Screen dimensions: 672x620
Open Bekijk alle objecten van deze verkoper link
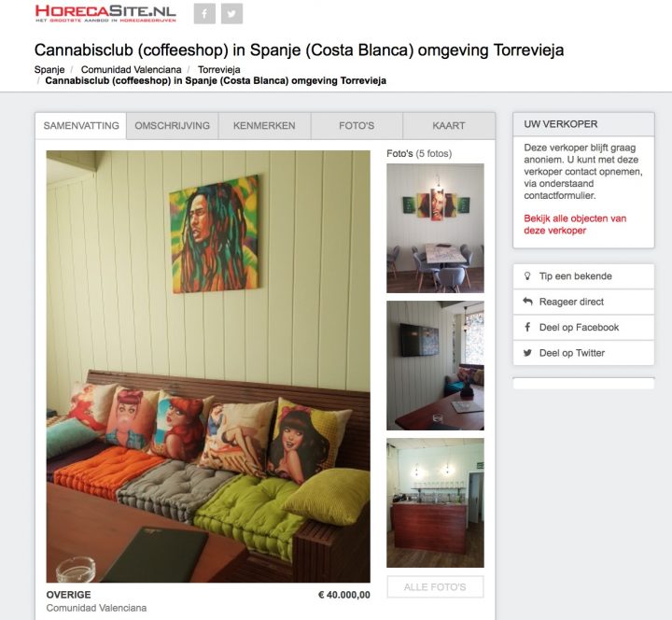tap(575, 224)
